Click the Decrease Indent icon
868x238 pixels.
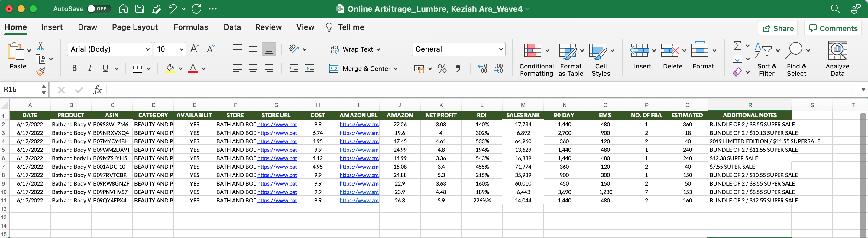[x=294, y=68]
